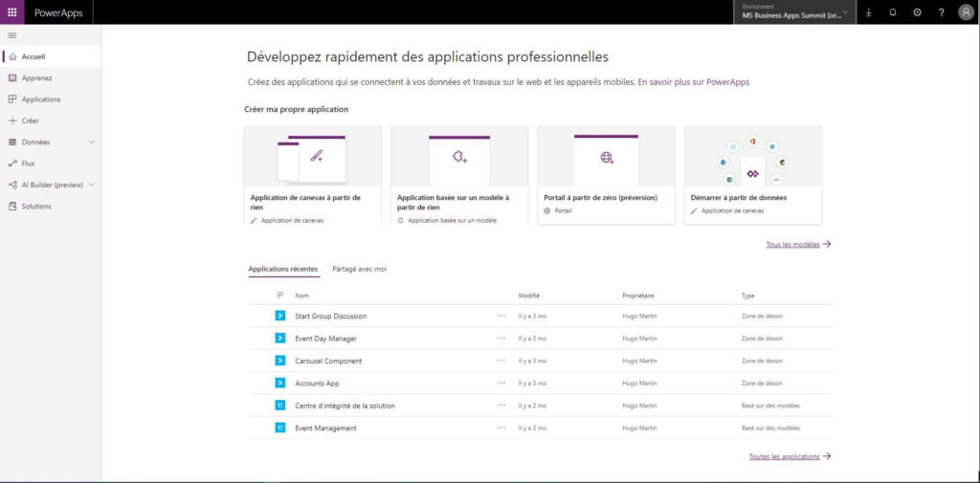
Task: Open the download icon in header
Action: tap(869, 12)
